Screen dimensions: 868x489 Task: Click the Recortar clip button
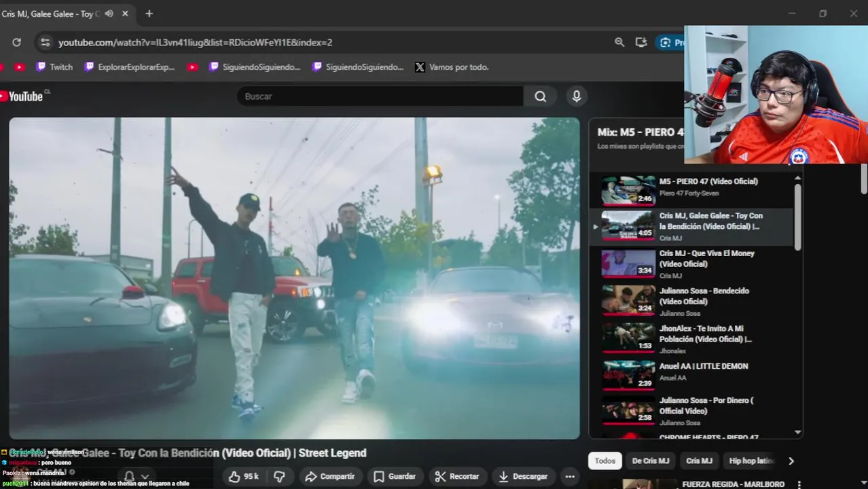(457, 477)
